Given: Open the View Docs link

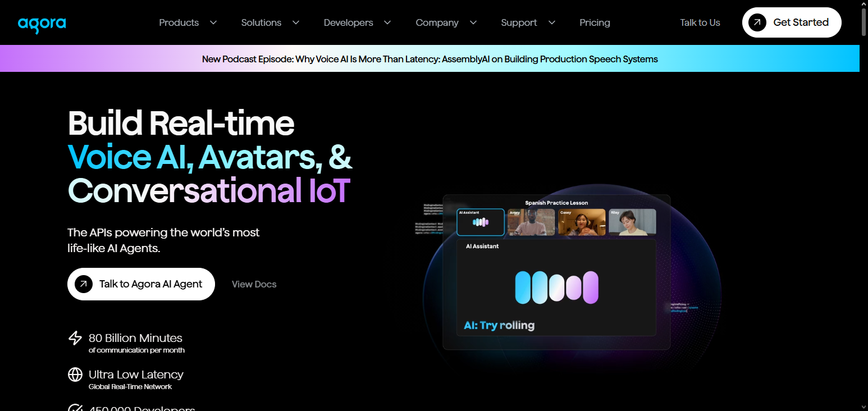Looking at the screenshot, I should 254,284.
